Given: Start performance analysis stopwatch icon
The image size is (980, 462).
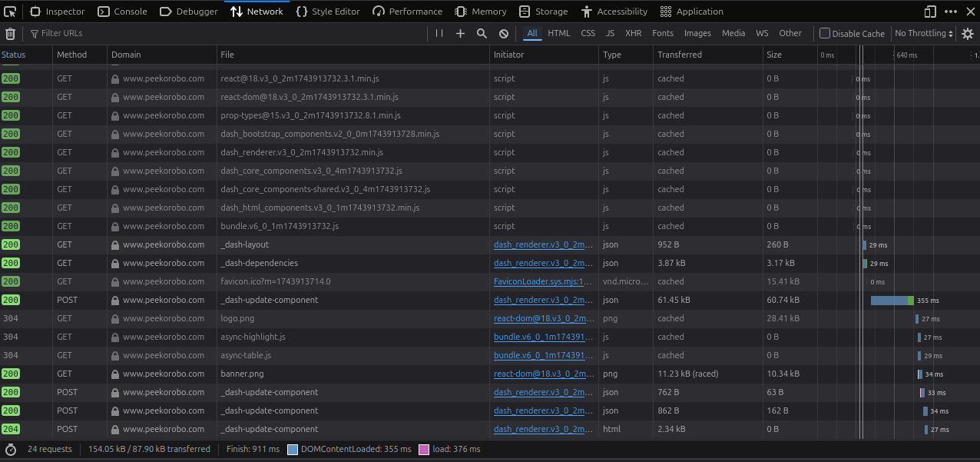Looking at the screenshot, I should tap(11, 449).
